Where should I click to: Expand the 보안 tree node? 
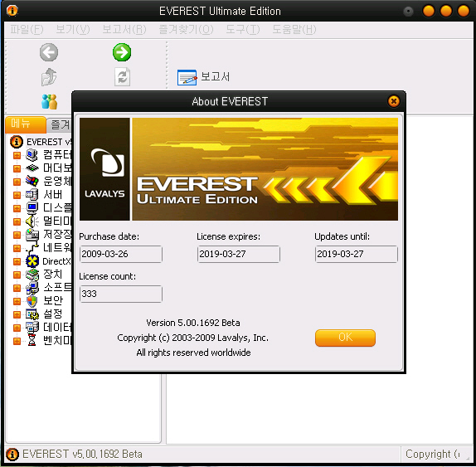(x=17, y=301)
